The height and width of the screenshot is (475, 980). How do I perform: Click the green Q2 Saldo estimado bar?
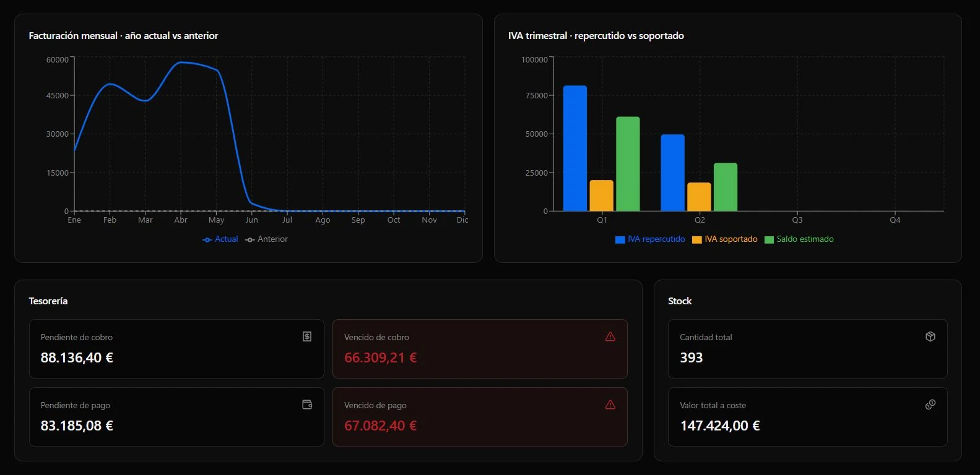click(x=726, y=187)
